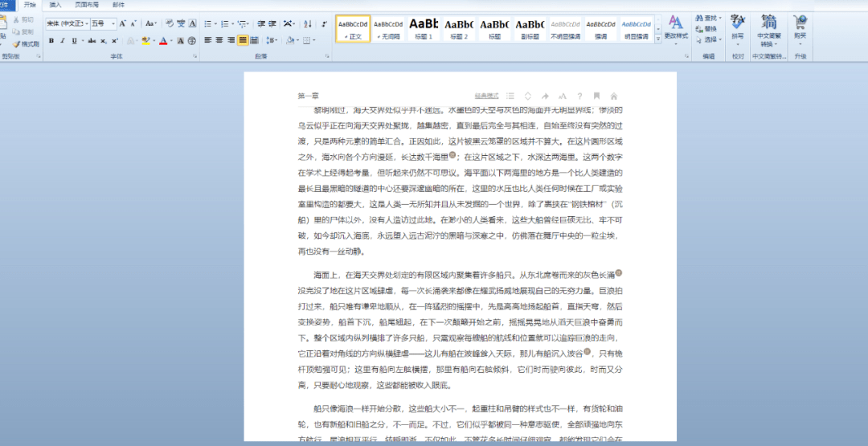Click the Enclose Characters icon
This screenshot has width=868, height=446.
point(191,40)
